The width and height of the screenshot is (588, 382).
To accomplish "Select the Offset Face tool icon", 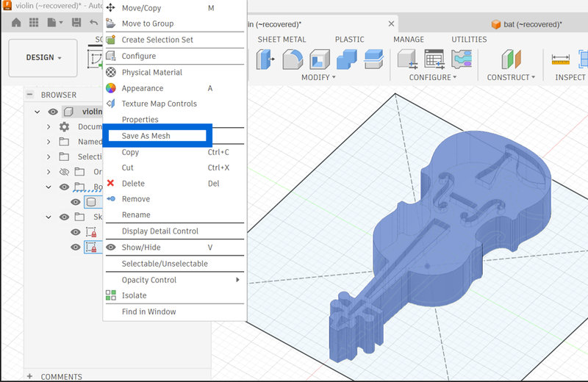I will pos(373,60).
